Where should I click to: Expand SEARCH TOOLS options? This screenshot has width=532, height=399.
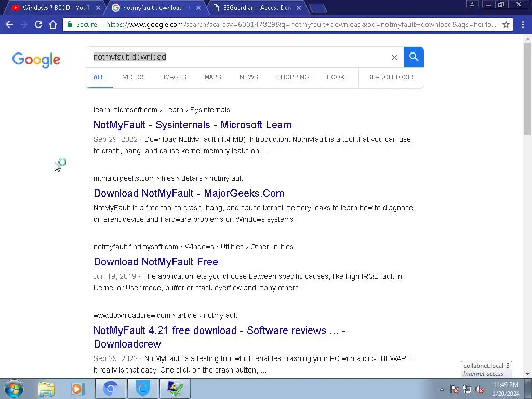coord(391,77)
